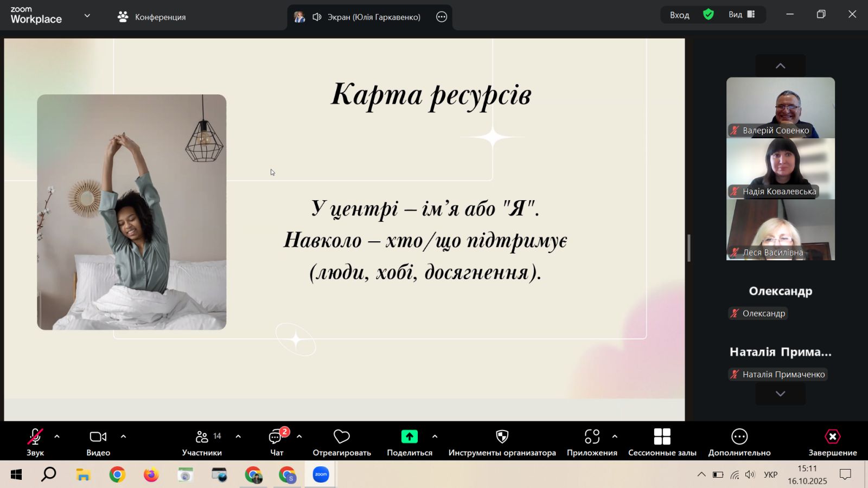Open the Zoom Workplace dropdown chevron
This screenshot has height=488, width=868.
[x=87, y=16]
